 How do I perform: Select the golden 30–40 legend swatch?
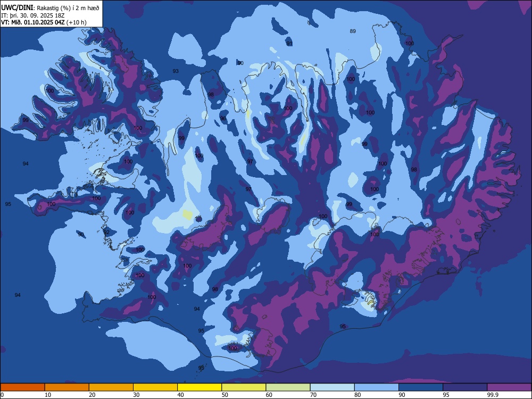pos(155,387)
